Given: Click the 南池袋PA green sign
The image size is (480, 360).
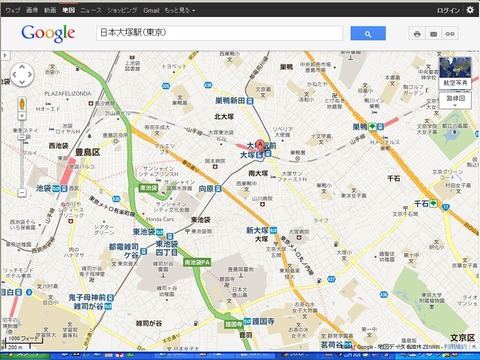Looking at the screenshot, I should (x=197, y=262).
